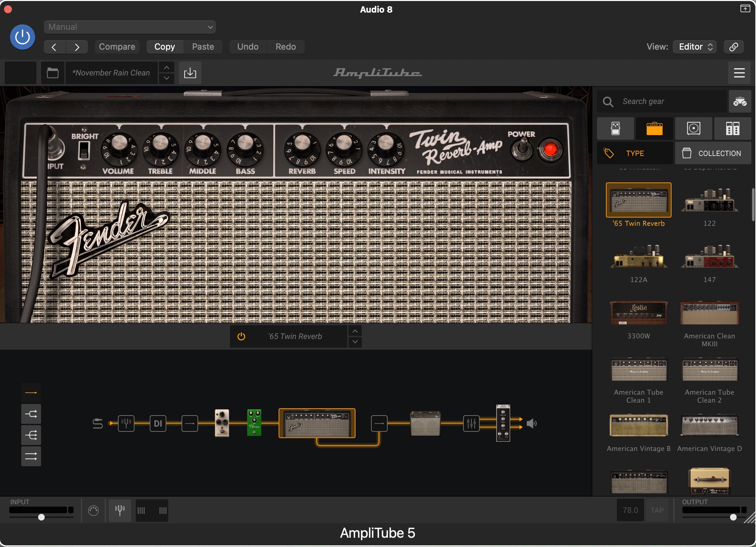Select the cabinets speaker gear tab
756x547 pixels.
click(693, 128)
